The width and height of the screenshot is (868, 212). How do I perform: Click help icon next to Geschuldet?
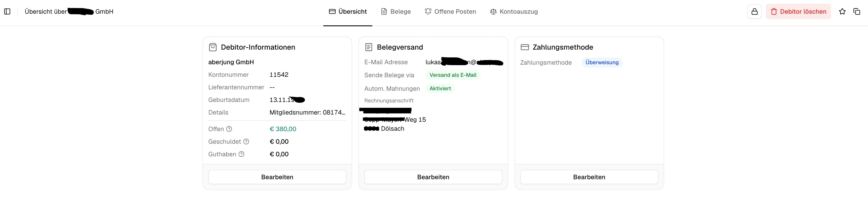click(x=246, y=142)
